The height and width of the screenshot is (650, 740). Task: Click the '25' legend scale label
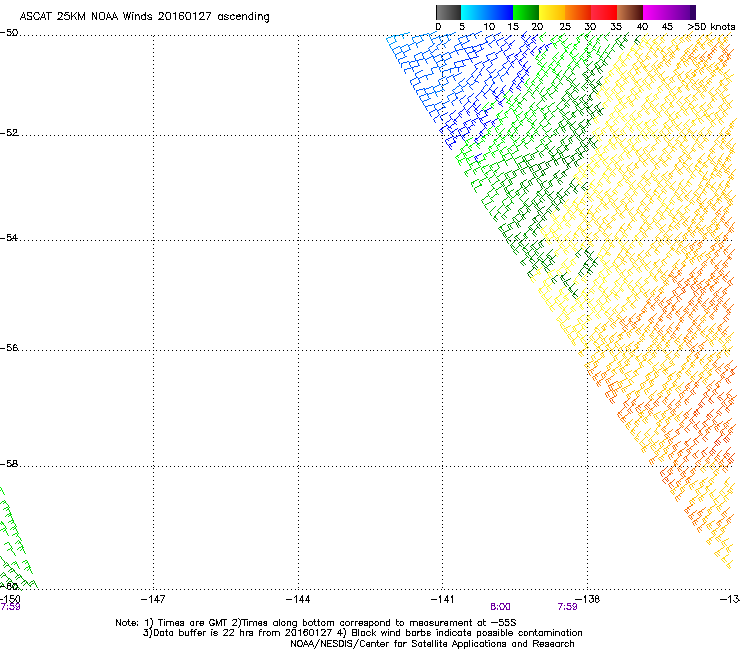click(565, 27)
